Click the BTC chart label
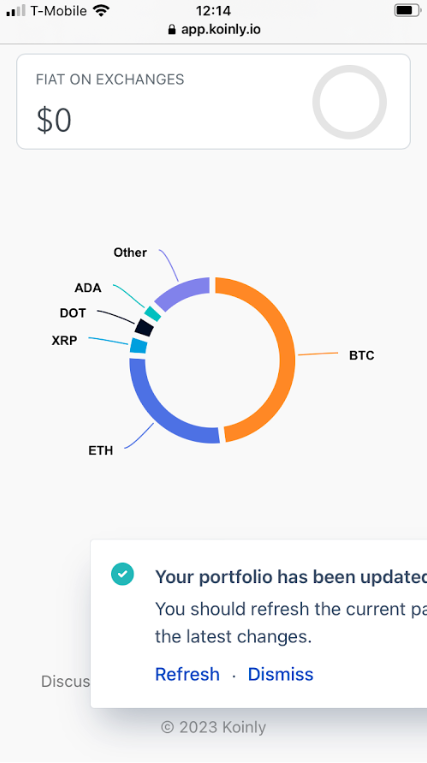Screen dimensions: 427x763 [361, 356]
